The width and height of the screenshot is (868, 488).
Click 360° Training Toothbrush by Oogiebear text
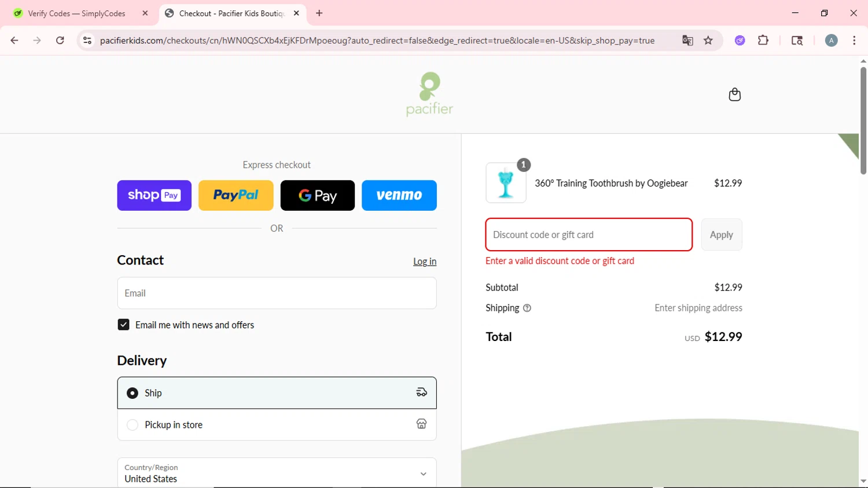(611, 183)
